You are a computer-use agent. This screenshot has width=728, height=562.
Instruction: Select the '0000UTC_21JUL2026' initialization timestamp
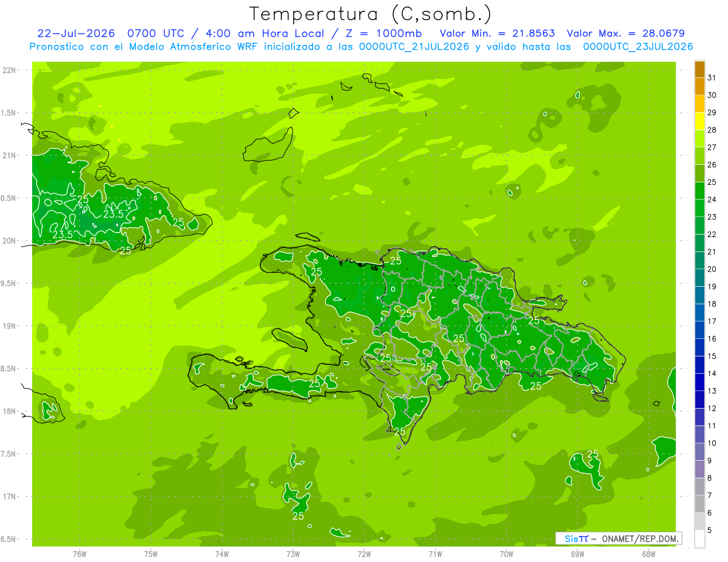point(414,47)
